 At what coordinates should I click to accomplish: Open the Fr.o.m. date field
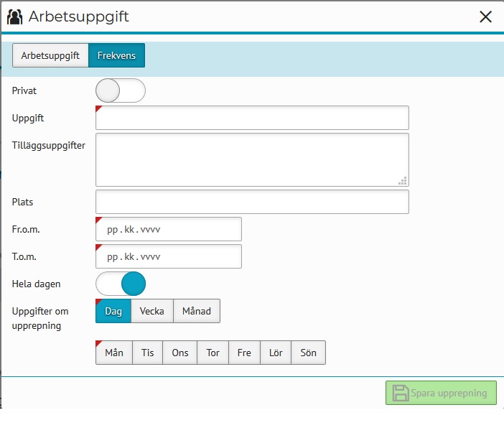click(169, 229)
